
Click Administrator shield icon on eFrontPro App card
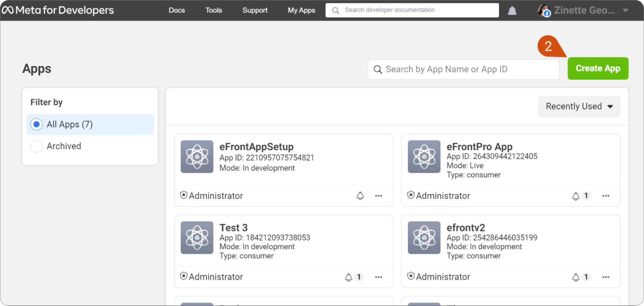[411, 195]
